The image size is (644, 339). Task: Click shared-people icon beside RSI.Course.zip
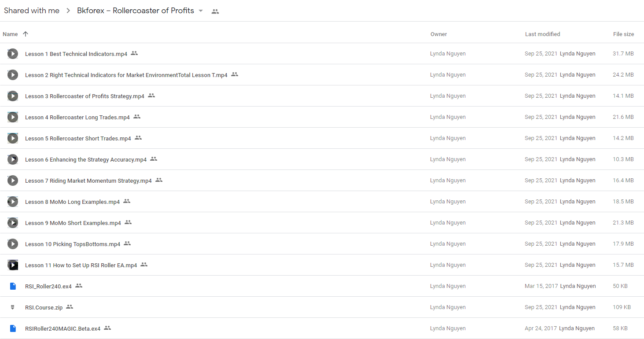[70, 307]
